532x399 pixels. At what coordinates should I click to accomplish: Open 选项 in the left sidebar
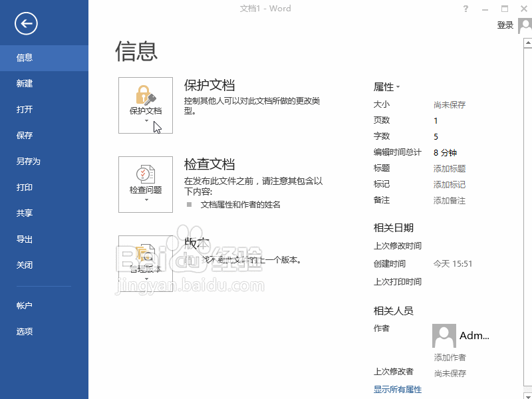44,331
